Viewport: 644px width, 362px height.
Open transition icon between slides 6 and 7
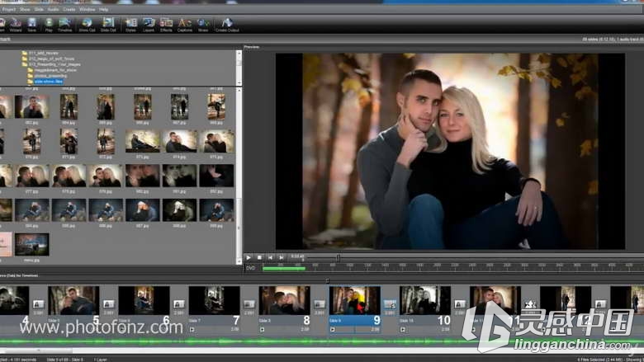(x=178, y=304)
